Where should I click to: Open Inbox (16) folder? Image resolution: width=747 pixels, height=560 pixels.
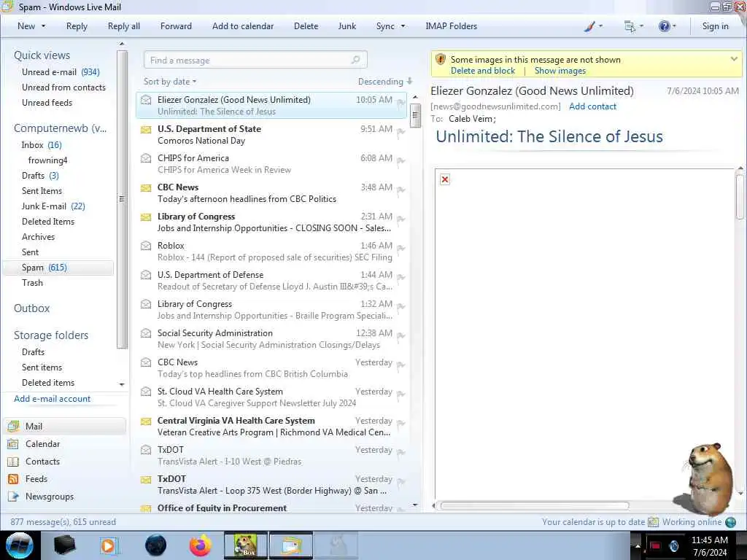[42, 145]
